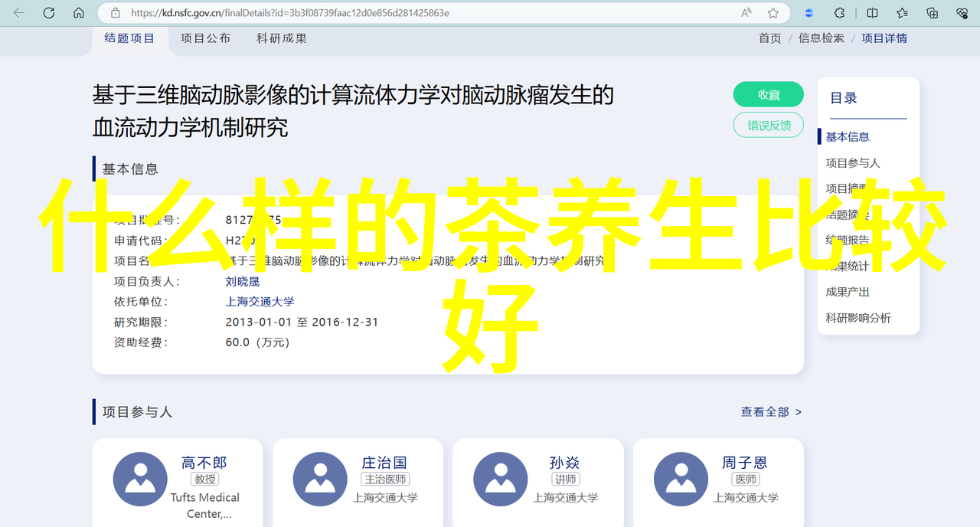Expand 查看全部 participants list

click(770, 412)
